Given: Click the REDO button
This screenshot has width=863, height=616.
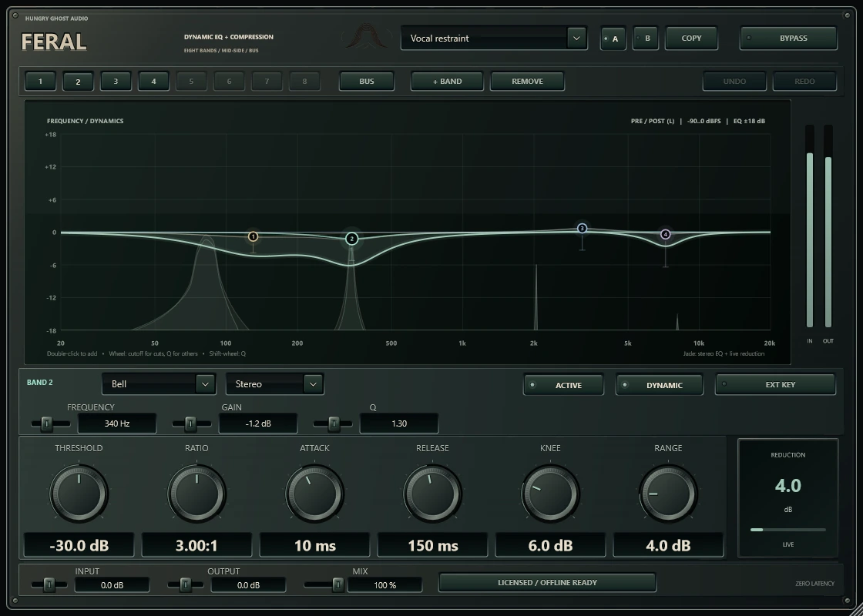Looking at the screenshot, I should coord(804,82).
